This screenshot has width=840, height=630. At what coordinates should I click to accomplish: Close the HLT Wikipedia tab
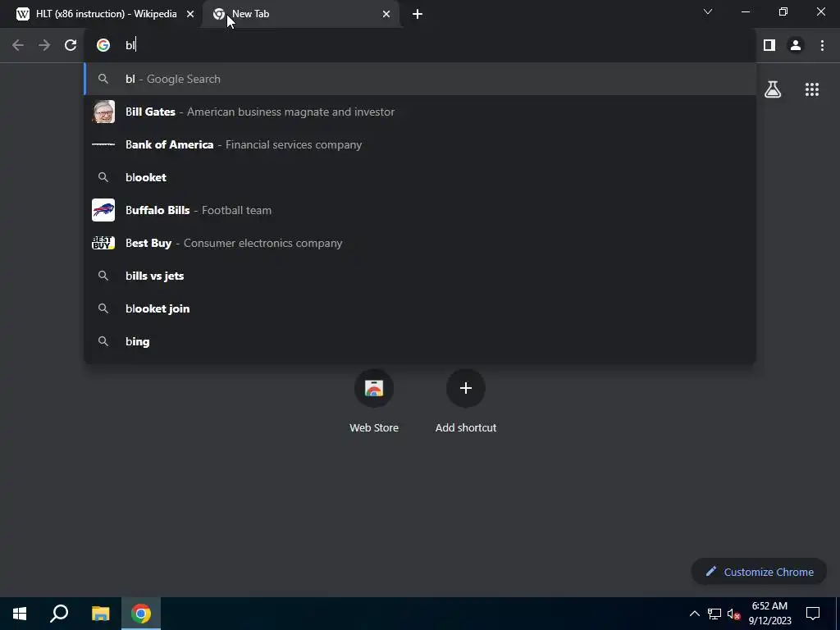(190, 14)
